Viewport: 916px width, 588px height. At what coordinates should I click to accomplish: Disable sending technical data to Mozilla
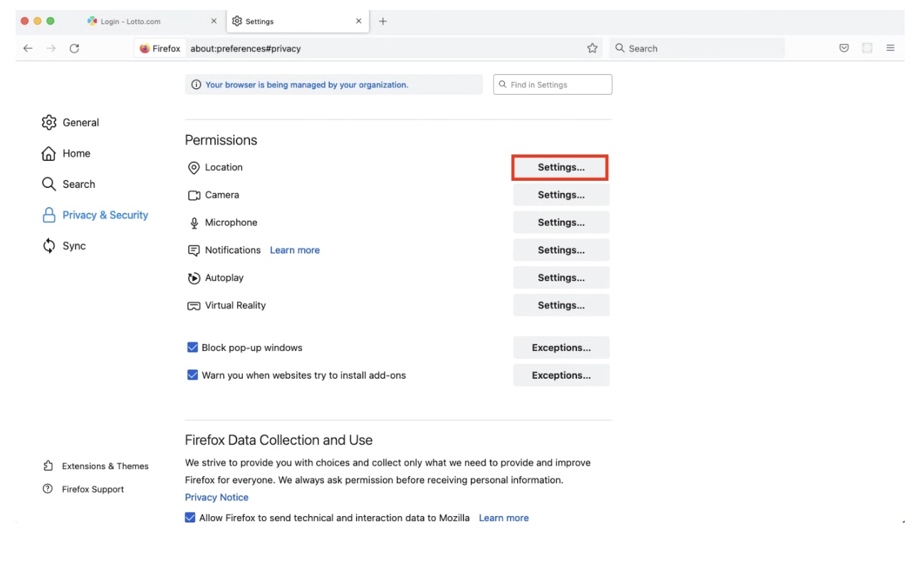[x=190, y=518]
